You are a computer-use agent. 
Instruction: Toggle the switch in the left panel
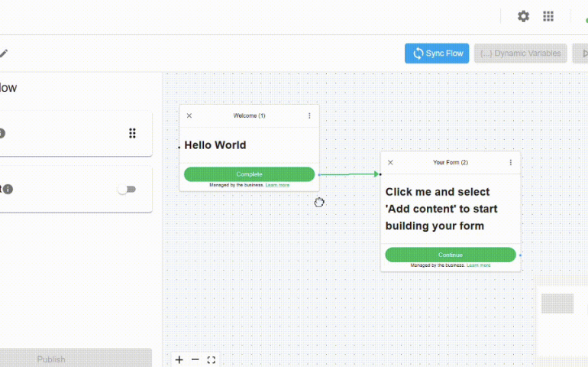127,189
